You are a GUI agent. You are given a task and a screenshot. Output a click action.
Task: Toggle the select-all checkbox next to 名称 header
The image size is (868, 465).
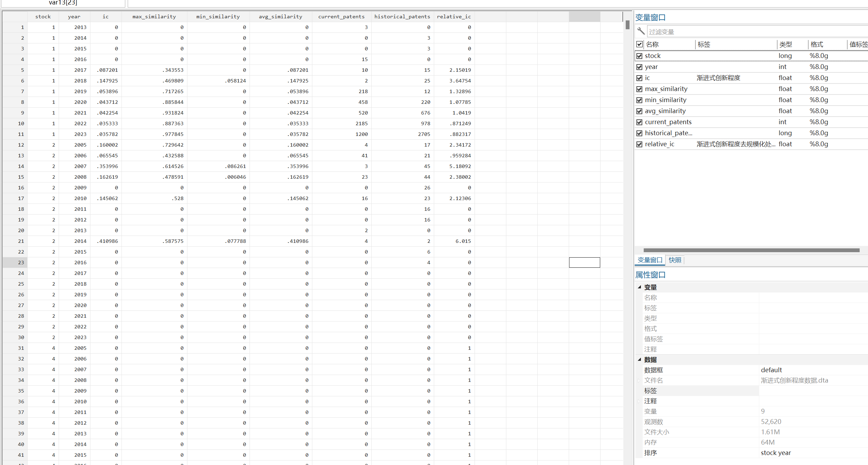pos(640,44)
